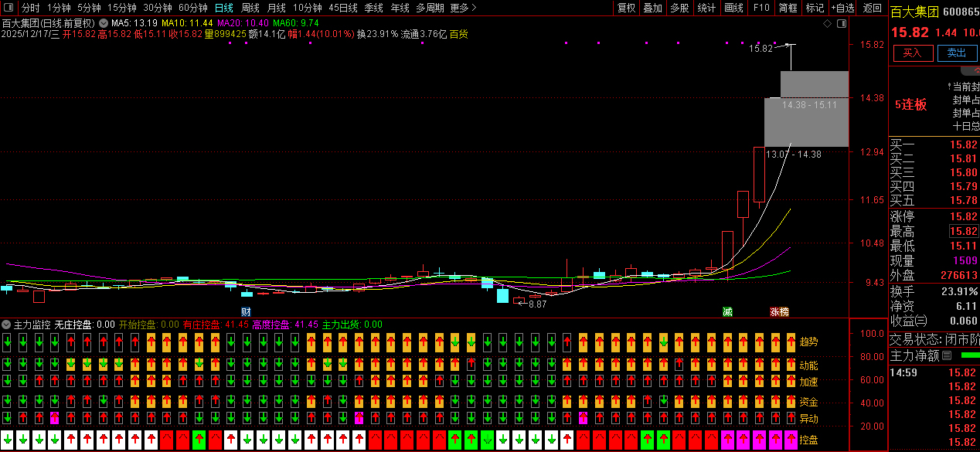The height and width of the screenshot is (452, 980).
Task: Click the gray 14.38 - 15.11 gap box
Action: pos(815,84)
